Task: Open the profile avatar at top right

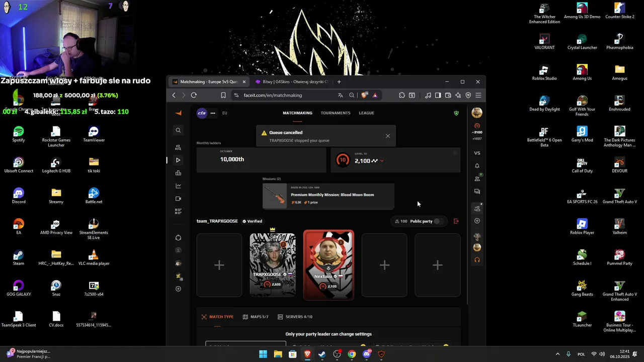Action: point(477,113)
